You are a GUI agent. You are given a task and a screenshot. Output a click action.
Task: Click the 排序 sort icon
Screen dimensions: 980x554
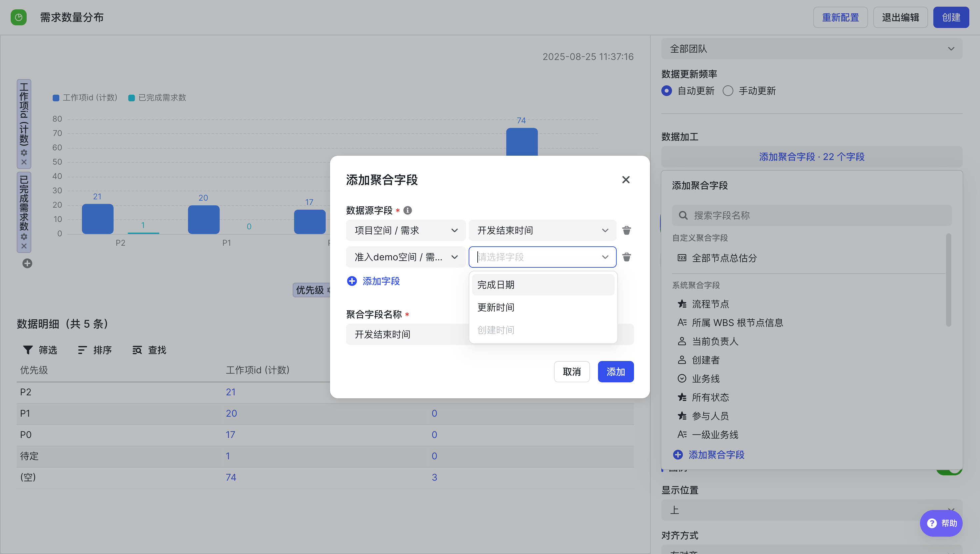[83, 350]
